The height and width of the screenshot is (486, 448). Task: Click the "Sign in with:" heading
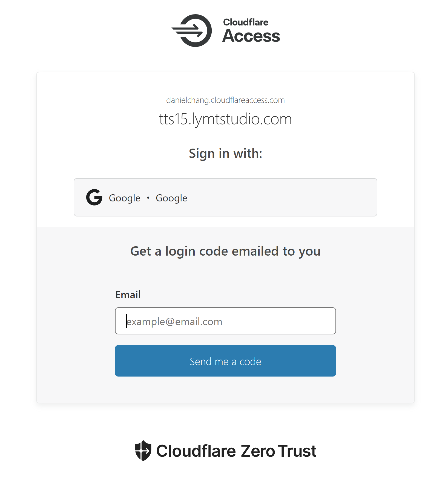pos(225,154)
